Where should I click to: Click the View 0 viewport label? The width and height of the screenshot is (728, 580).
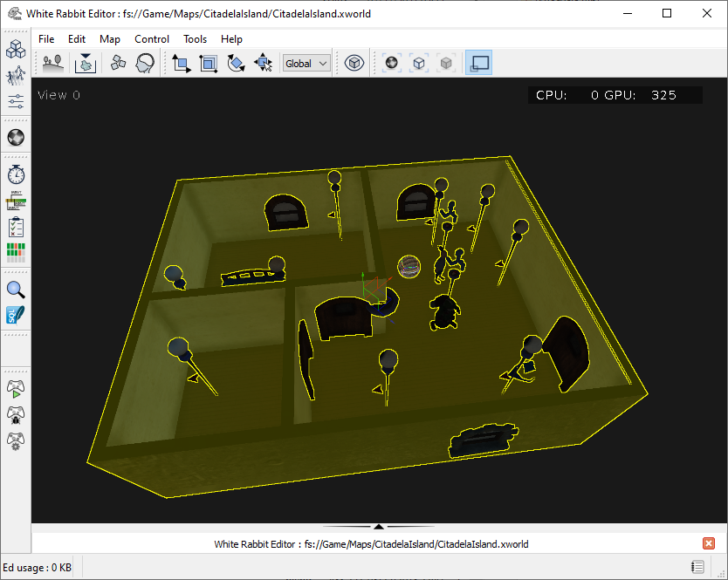[x=59, y=95]
